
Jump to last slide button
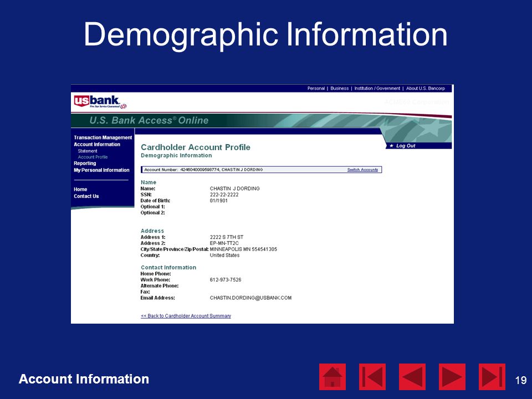coord(492,377)
